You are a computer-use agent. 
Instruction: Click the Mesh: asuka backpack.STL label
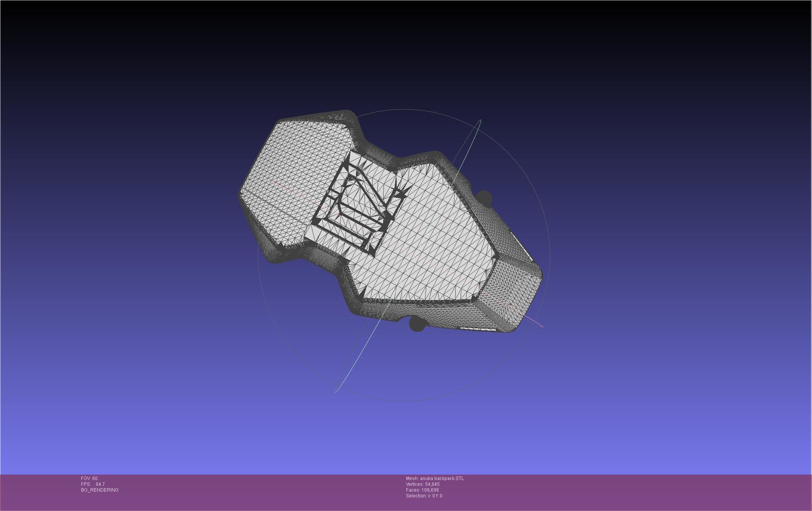tap(435, 478)
